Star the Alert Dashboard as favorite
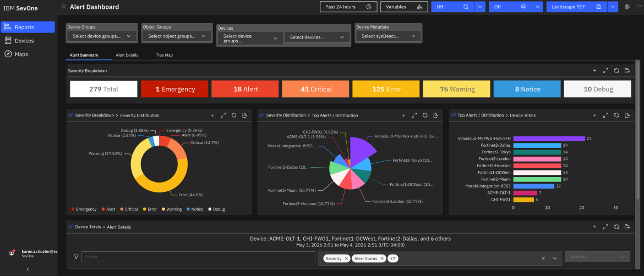 click(x=63, y=7)
